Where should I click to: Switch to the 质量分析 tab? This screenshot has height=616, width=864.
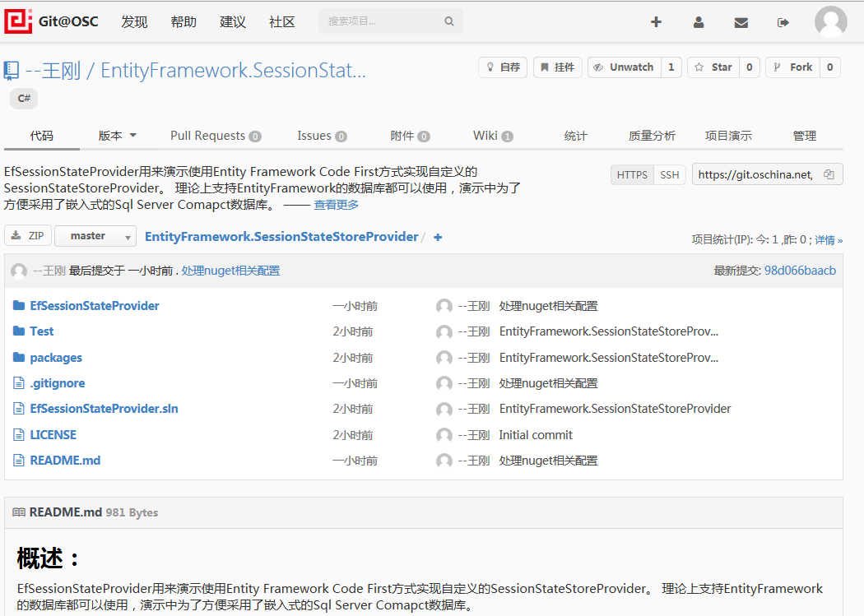tap(652, 136)
